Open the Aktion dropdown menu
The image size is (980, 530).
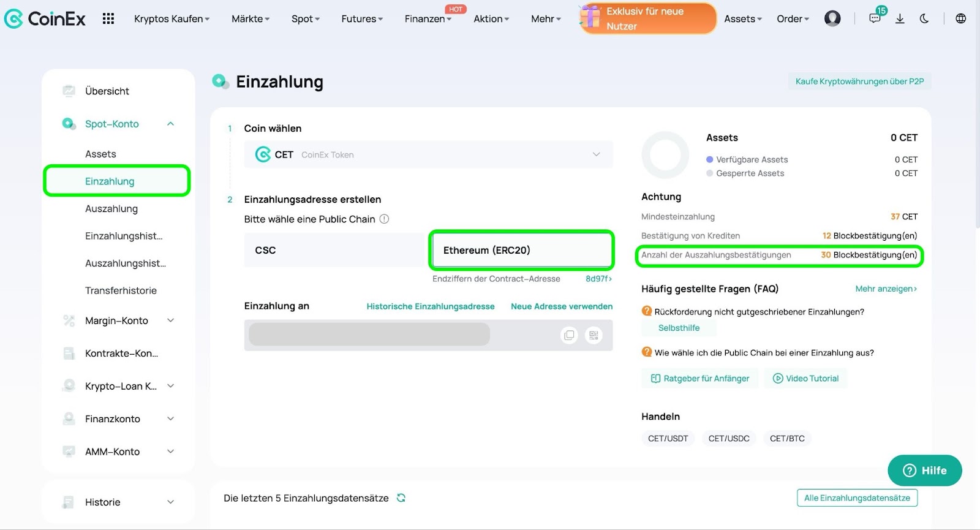pos(491,19)
